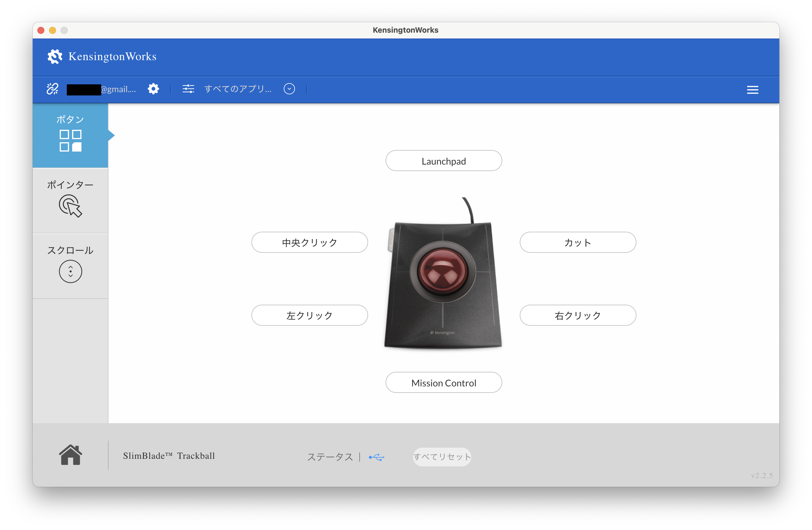This screenshot has height=530, width=812.
Task: Select the ボタン tab
Action: (x=70, y=135)
